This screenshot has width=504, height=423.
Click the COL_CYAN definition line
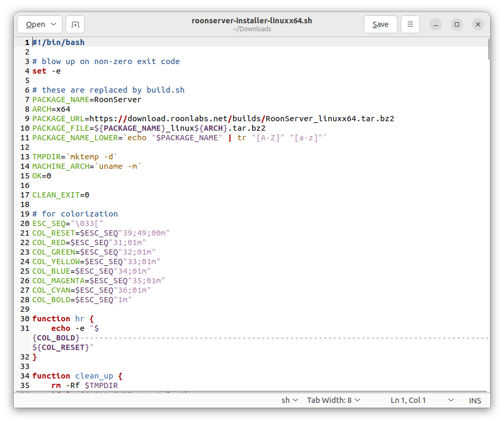92,290
